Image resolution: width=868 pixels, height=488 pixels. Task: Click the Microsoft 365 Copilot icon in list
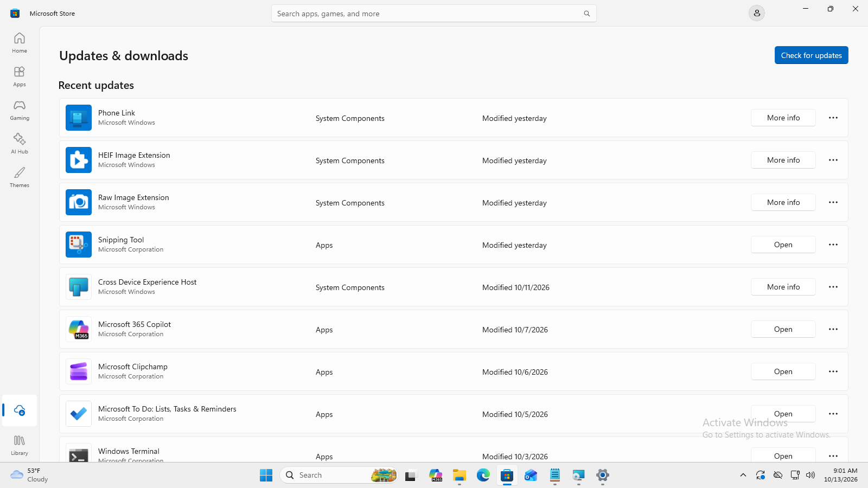[79, 329]
